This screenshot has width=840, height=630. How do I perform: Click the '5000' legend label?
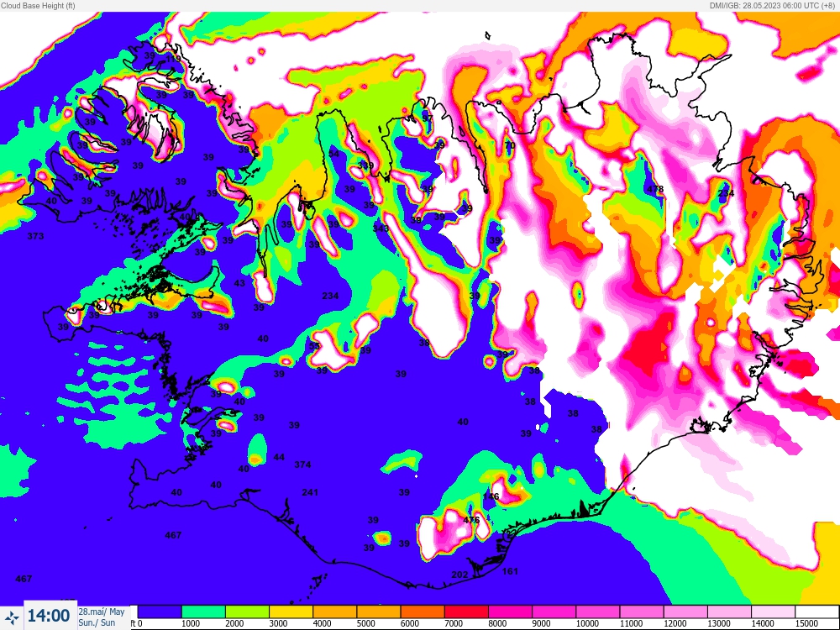coord(365,623)
